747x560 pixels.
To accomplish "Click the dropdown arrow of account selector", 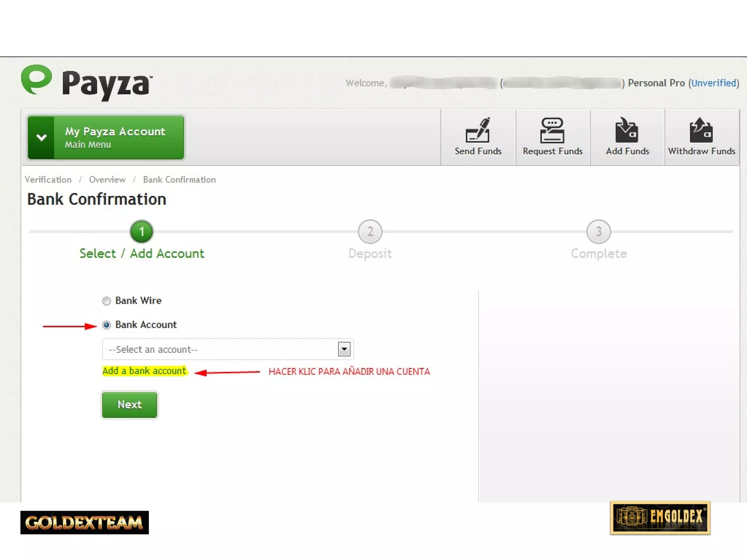I will tap(344, 349).
